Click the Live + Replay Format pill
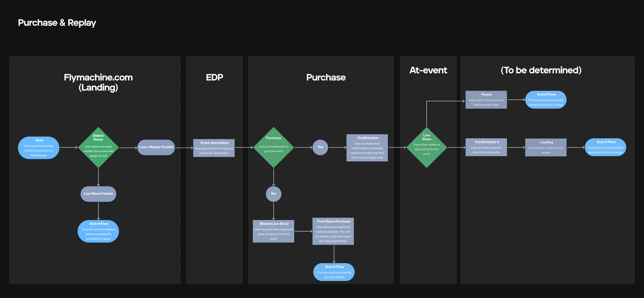The image size is (644, 298). pos(156,147)
